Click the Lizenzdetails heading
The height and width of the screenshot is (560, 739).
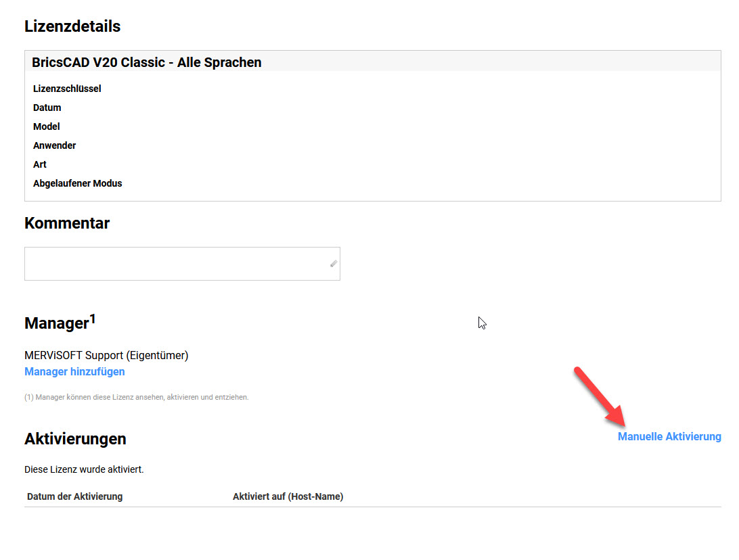72,26
